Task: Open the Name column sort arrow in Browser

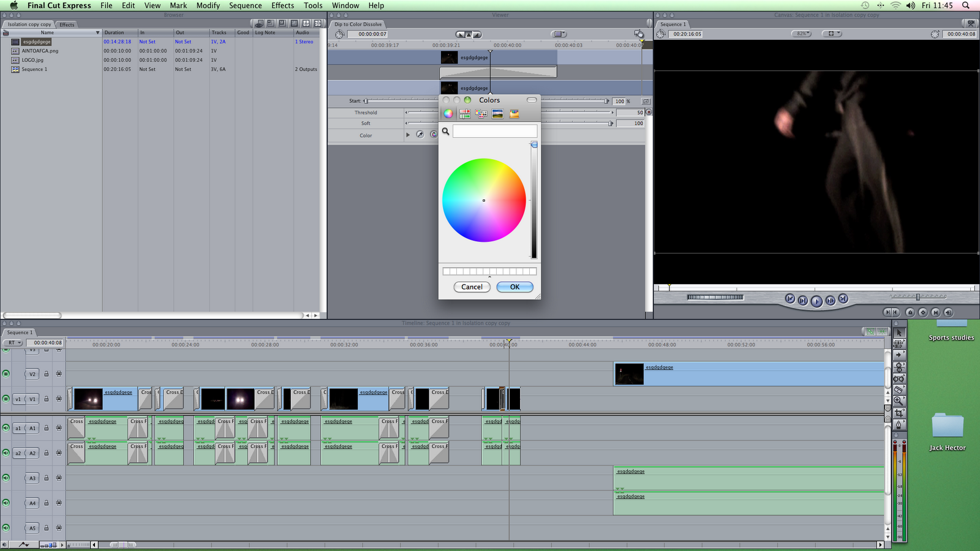Action: [97, 32]
